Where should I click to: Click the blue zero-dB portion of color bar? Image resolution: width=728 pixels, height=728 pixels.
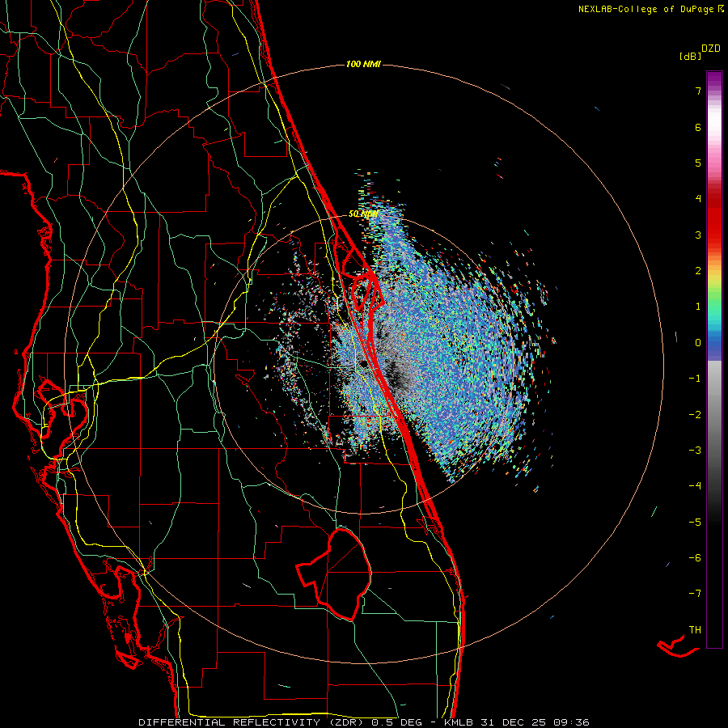714,346
